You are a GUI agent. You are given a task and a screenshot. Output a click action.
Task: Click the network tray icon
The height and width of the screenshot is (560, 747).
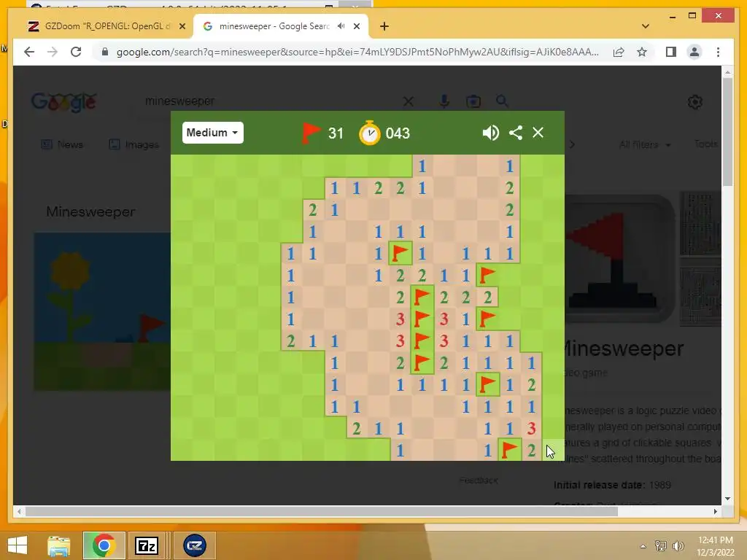pos(661,546)
